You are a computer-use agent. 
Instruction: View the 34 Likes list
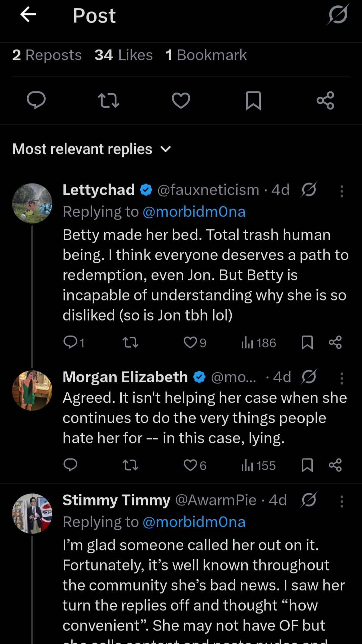(123, 55)
